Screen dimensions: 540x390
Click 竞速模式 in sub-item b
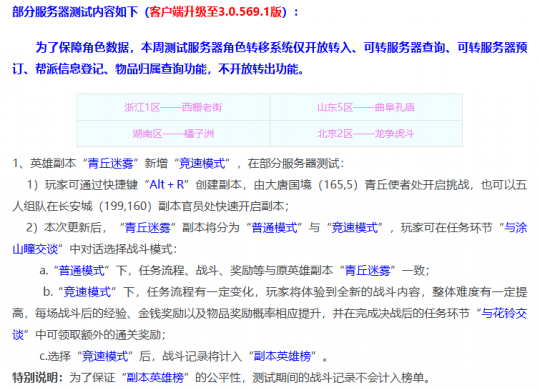(87, 292)
